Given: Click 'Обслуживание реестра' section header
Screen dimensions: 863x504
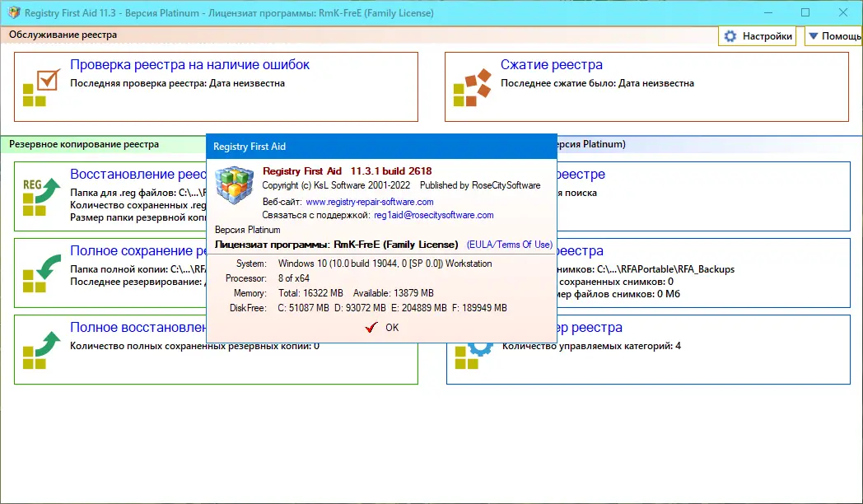Looking at the screenshot, I should [63, 35].
